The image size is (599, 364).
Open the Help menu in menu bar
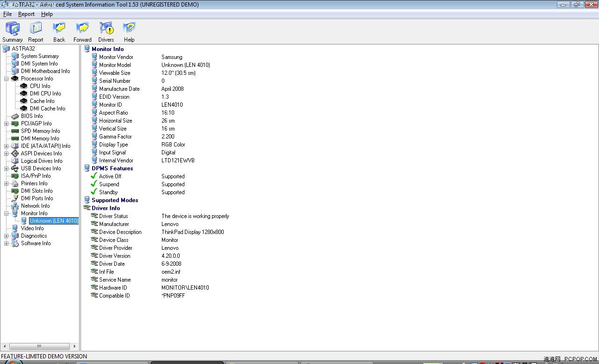(47, 14)
